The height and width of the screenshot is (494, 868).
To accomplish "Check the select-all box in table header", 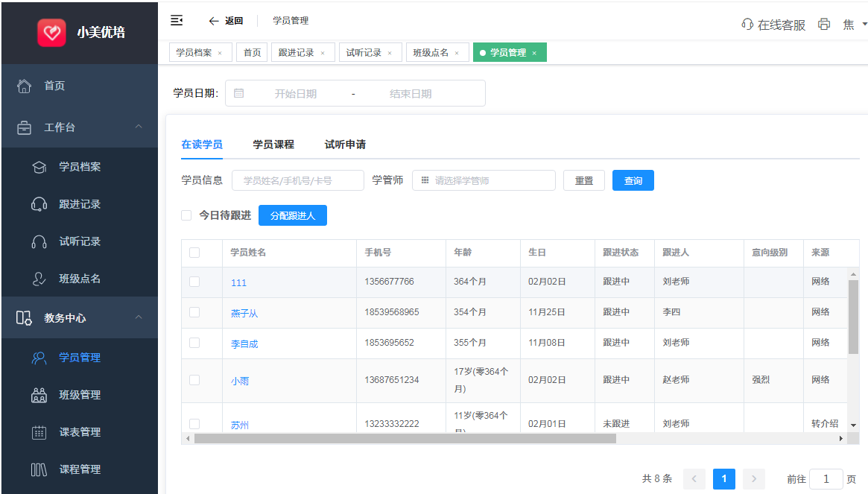I will [x=194, y=253].
